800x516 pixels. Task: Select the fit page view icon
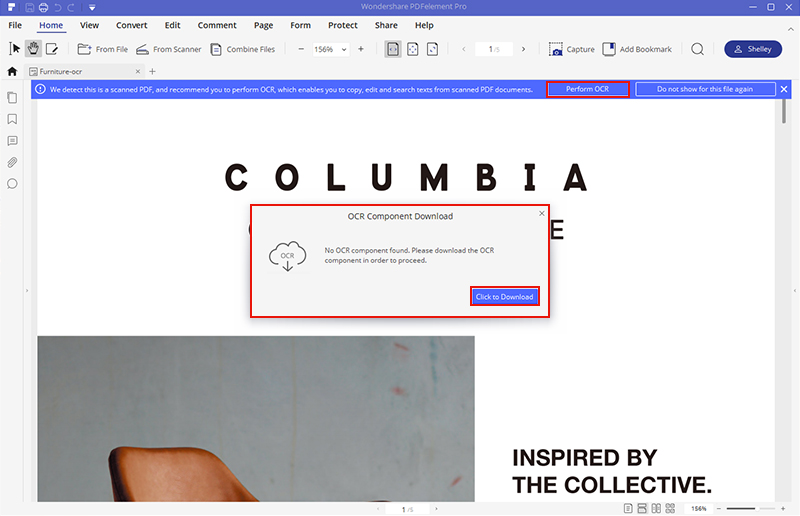click(413, 49)
